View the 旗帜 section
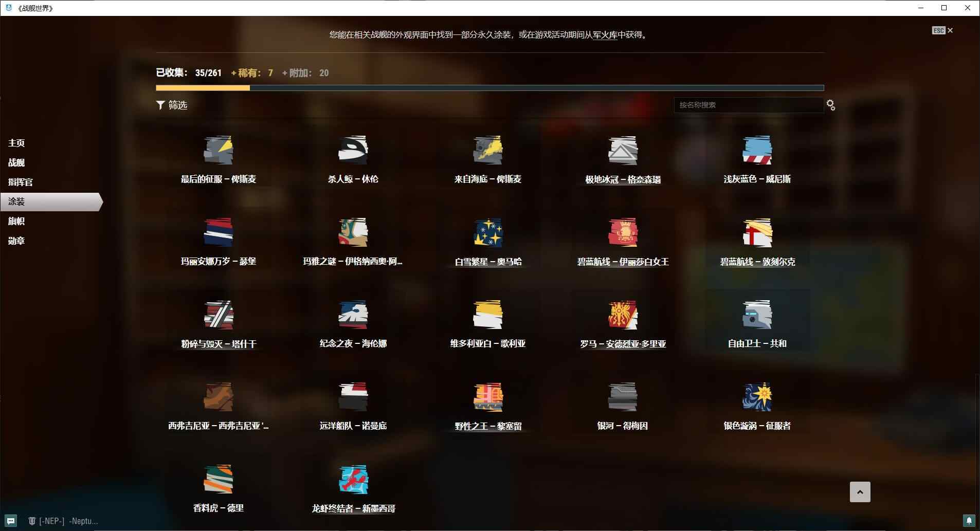The image size is (980, 531). (15, 221)
